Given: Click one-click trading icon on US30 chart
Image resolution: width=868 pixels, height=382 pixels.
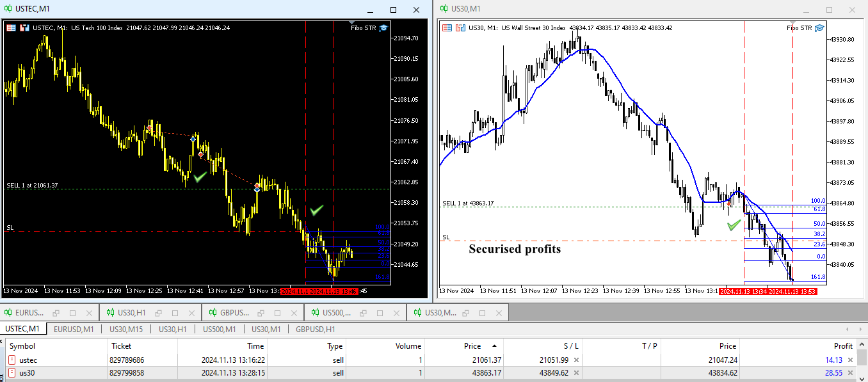Looking at the screenshot, I should tap(447, 28).
